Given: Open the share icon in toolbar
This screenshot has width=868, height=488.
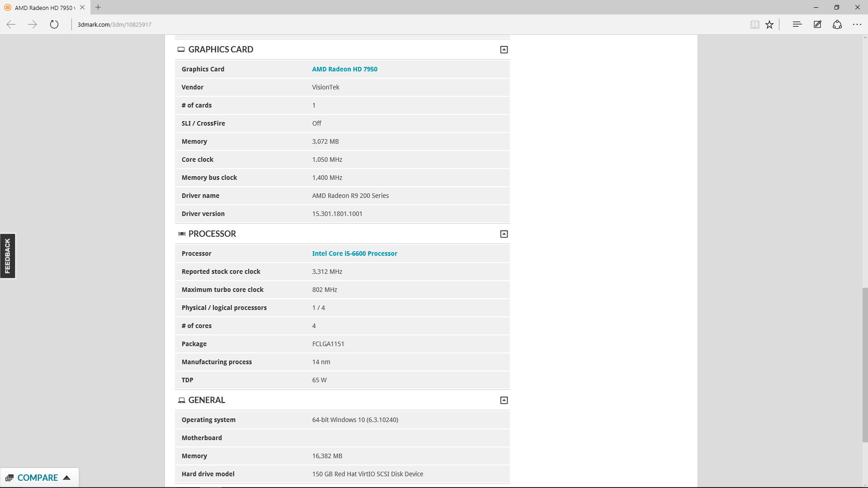Looking at the screenshot, I should tap(837, 24).
